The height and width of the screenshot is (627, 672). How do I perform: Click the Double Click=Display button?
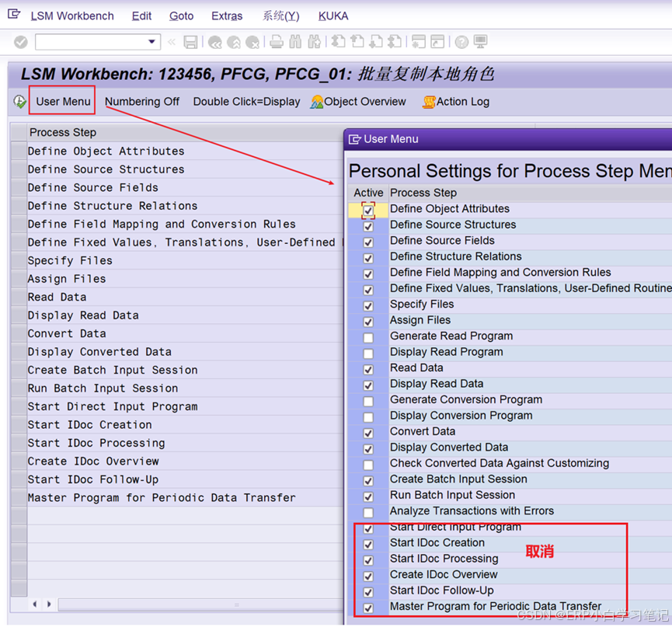click(x=246, y=102)
